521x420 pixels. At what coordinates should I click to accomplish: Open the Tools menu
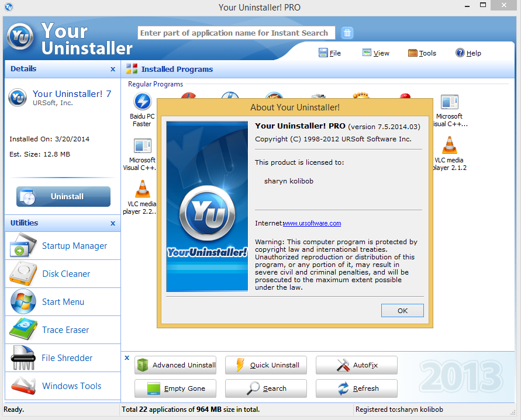[x=422, y=53]
